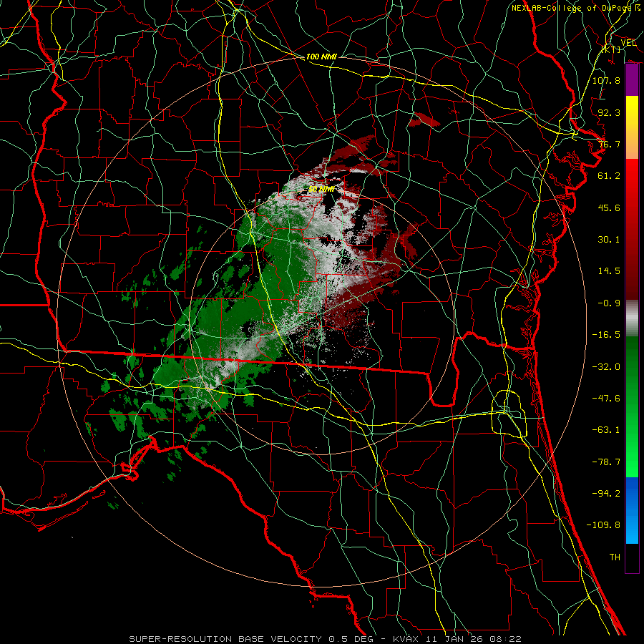Click the -47.6 legend value
This screenshot has height=644, width=644.
coord(606,399)
